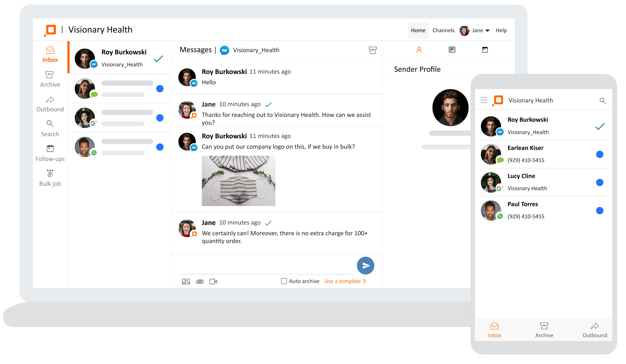Viewport: 626px width, 364px height.
Task: Open the notes panel above Sender Profile
Action: tap(452, 50)
